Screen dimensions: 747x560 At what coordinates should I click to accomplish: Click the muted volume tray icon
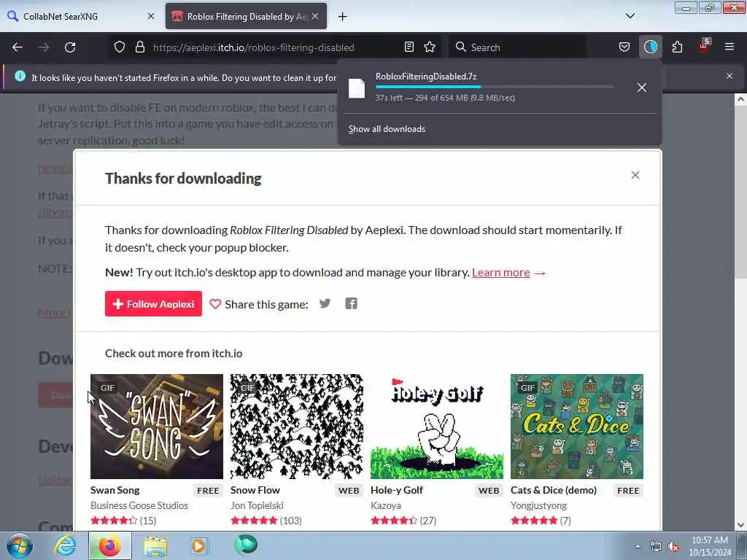pos(673,547)
